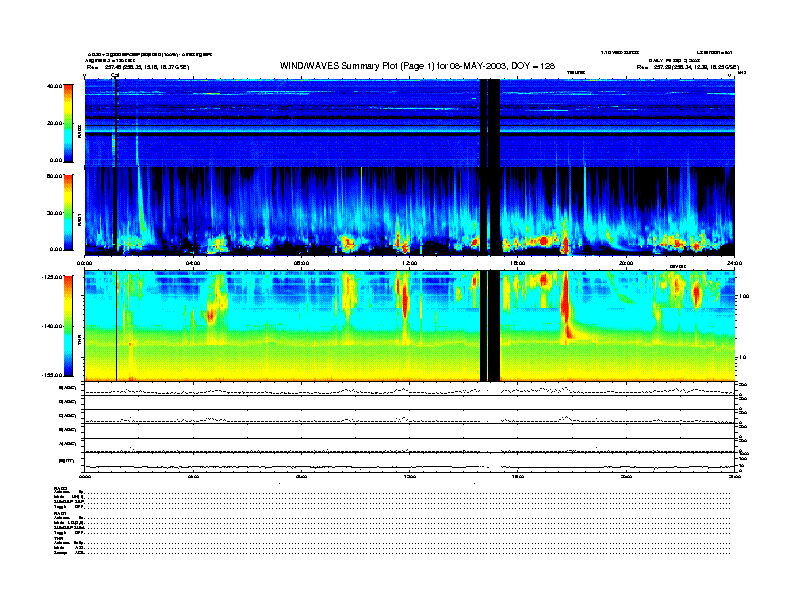Image resolution: width=792 pixels, height=612 pixels.
Task: Click inside the RAD2 spectrogram panel
Action: [410, 123]
